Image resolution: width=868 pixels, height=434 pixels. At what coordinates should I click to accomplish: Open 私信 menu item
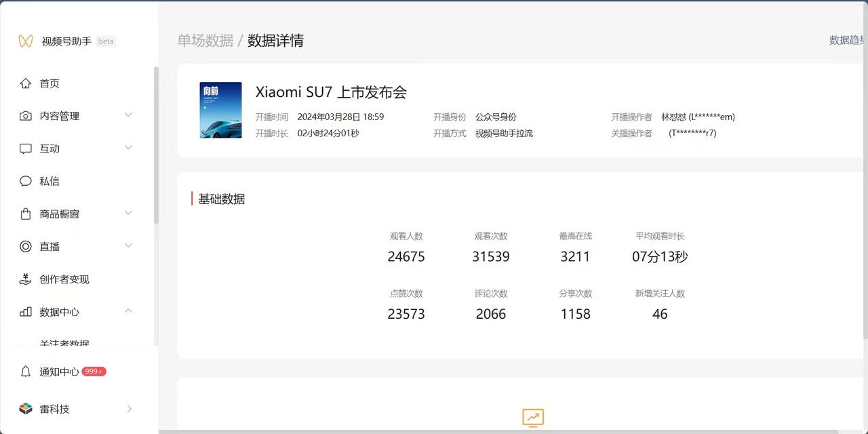pyautogui.click(x=50, y=181)
